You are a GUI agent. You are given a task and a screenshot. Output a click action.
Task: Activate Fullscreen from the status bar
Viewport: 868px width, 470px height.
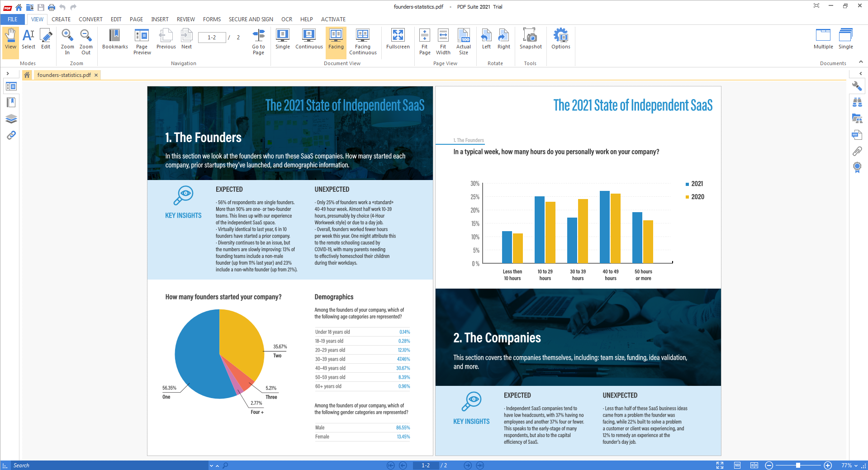[x=720, y=465]
